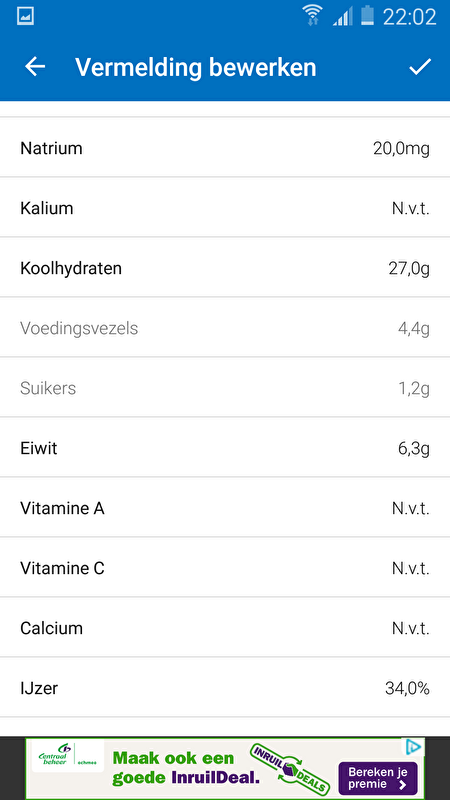This screenshot has width=450, height=800.
Task: Tap the battery status icon
Action: pos(367,15)
